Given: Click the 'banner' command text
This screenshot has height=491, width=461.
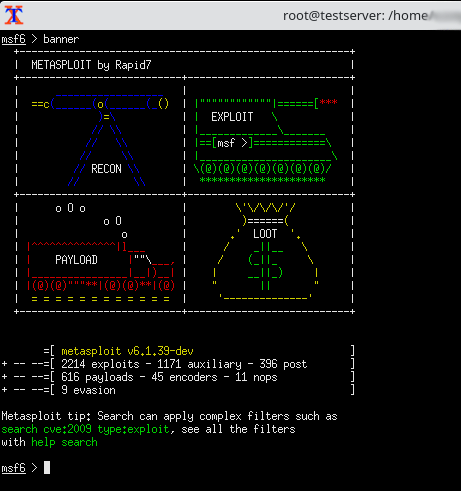Looking at the screenshot, I should pyautogui.click(x=61, y=39).
